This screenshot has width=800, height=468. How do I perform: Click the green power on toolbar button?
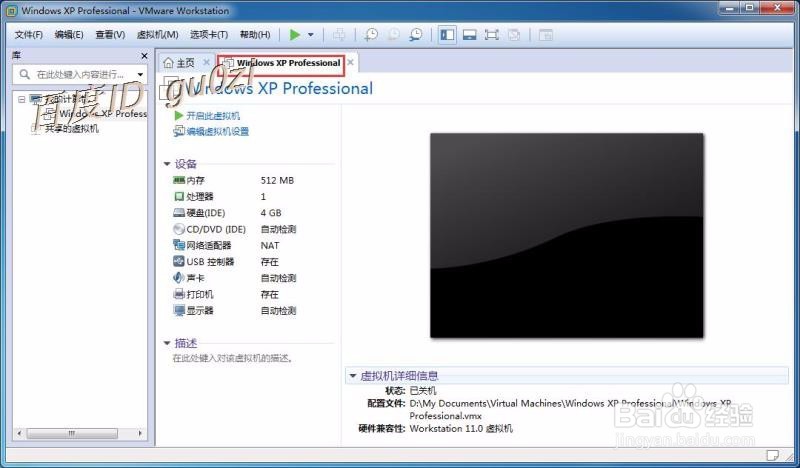294,35
